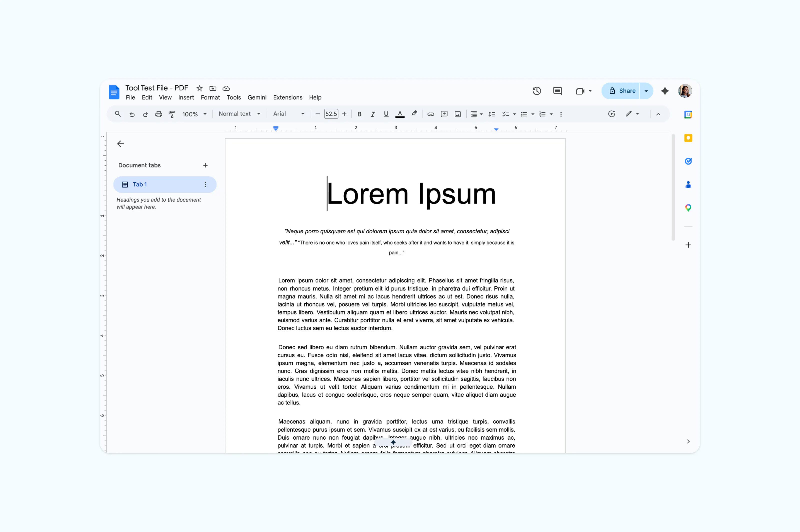Decrease the font size

click(x=317, y=114)
